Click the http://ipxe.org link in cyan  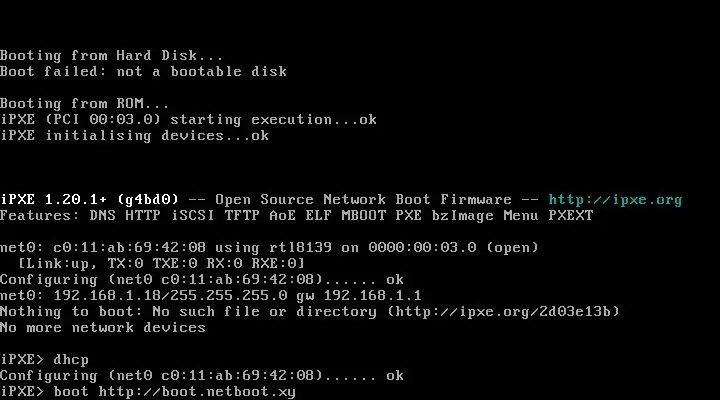615,200
